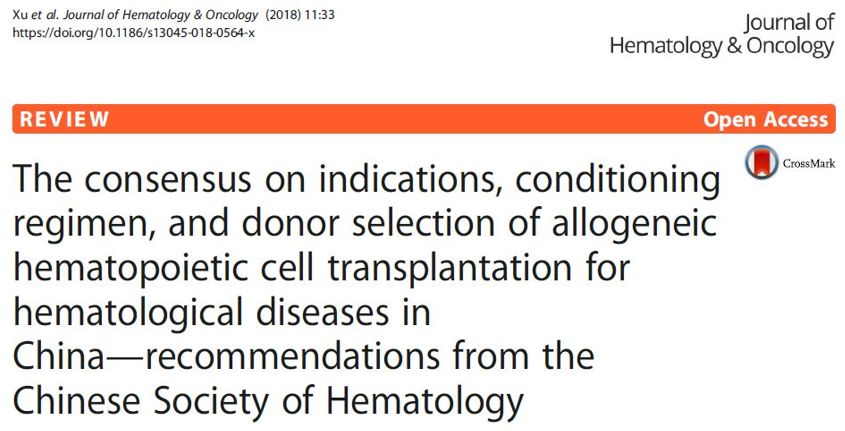Click the REVIEW banner label
This screenshot has width=845, height=431.
65,119
